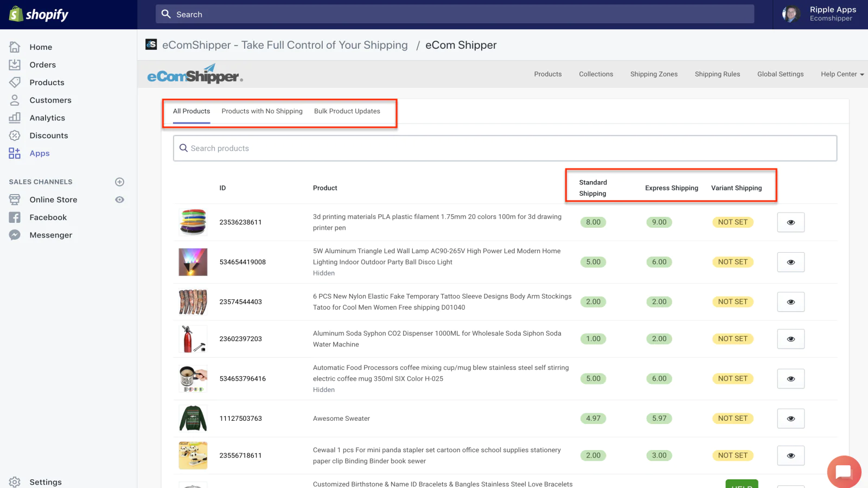View 3d printing materials product eye button
Screen dimensions: 868x488
tap(791, 222)
